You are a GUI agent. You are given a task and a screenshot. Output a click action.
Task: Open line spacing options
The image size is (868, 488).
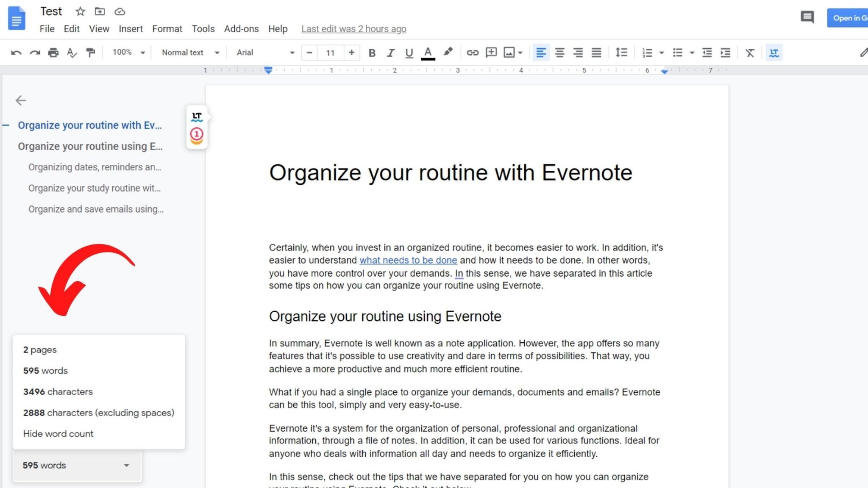pos(621,53)
